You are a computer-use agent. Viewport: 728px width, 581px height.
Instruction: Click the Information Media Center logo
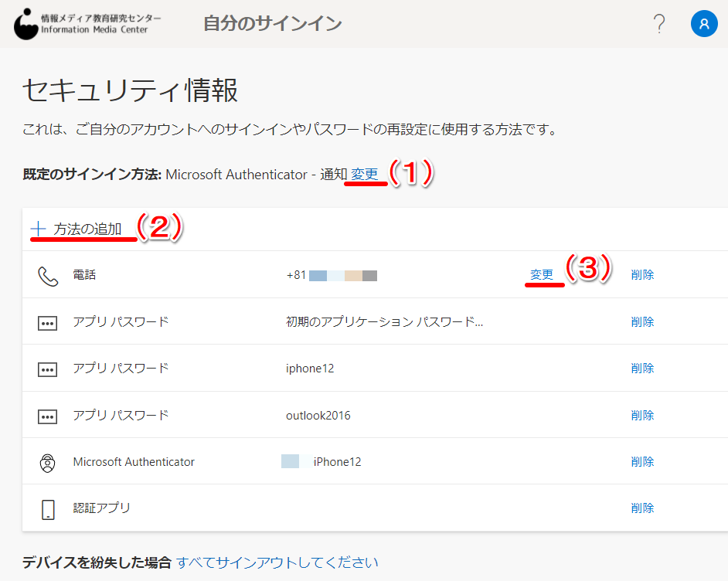point(87,24)
